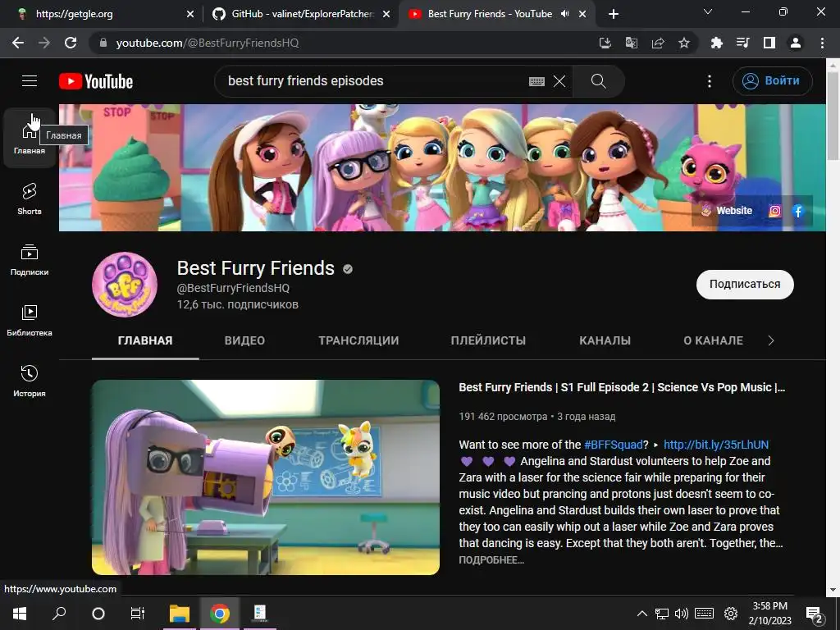Click the YouTube logo
This screenshot has width=840, height=630.
(x=96, y=81)
